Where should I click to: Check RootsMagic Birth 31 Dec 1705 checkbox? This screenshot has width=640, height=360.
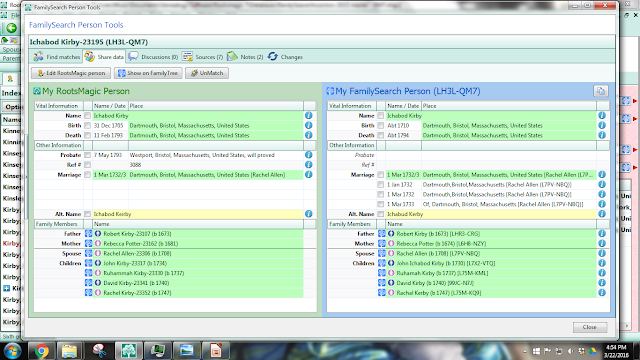pos(87,125)
